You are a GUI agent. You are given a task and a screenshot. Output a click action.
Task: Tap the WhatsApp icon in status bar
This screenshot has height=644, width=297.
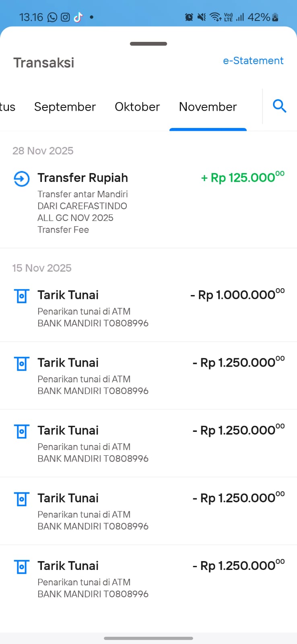(x=52, y=17)
